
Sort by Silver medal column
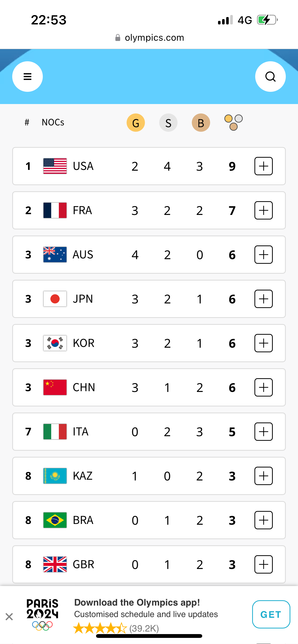click(168, 123)
